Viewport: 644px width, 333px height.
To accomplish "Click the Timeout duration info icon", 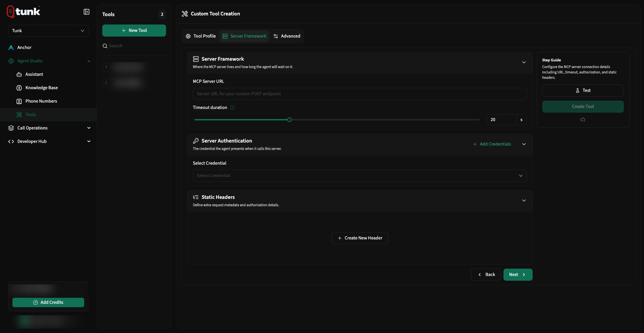I will [x=232, y=108].
